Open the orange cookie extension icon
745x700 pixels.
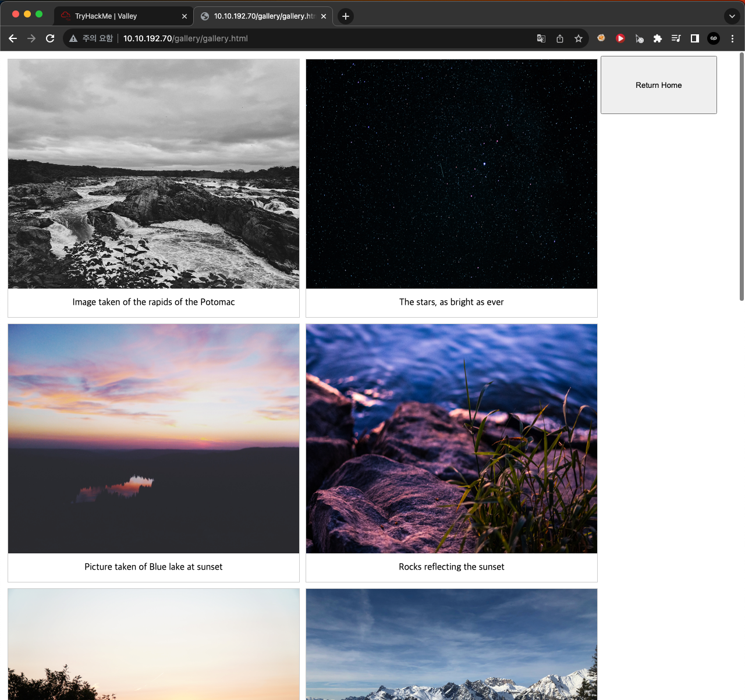pyautogui.click(x=601, y=38)
